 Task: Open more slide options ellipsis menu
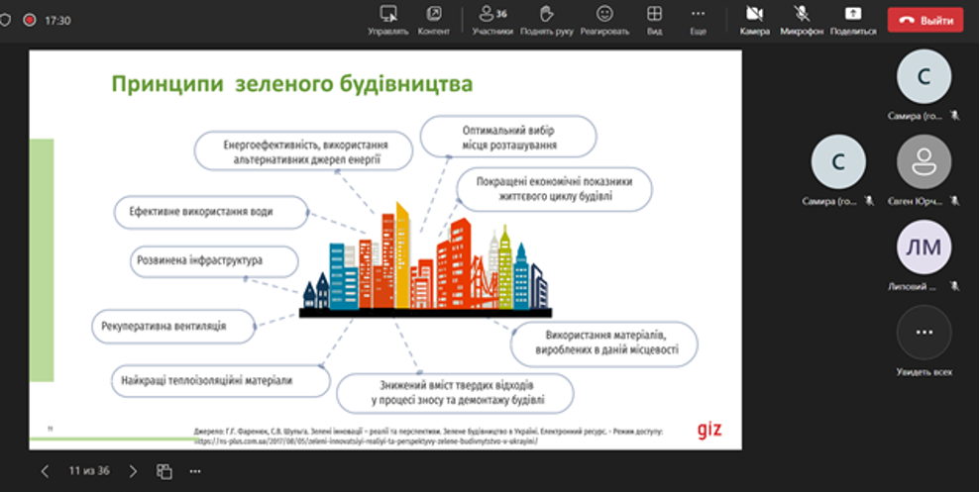click(x=196, y=471)
